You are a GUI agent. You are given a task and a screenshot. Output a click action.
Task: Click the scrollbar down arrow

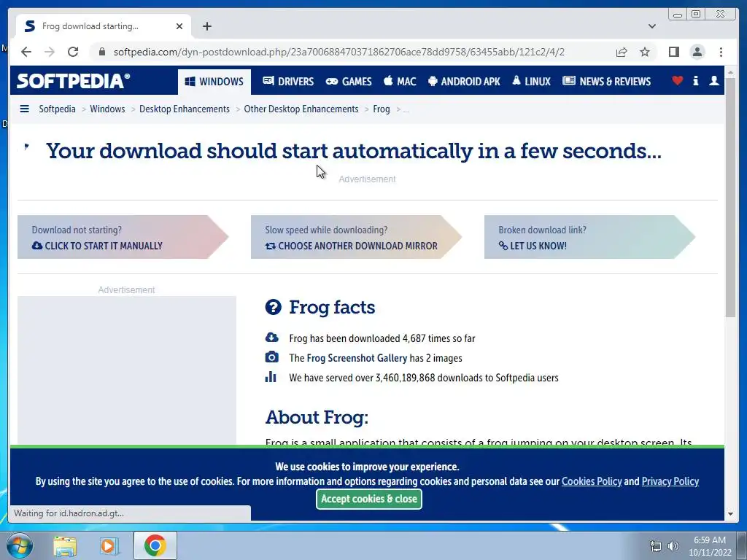click(x=730, y=514)
